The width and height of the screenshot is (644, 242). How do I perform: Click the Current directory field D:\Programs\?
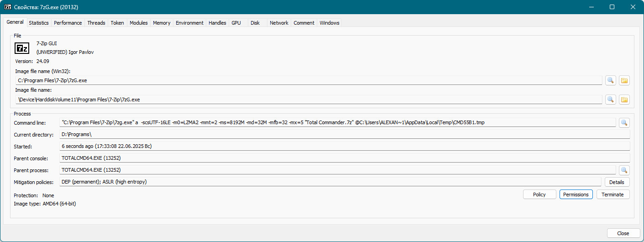345,135
